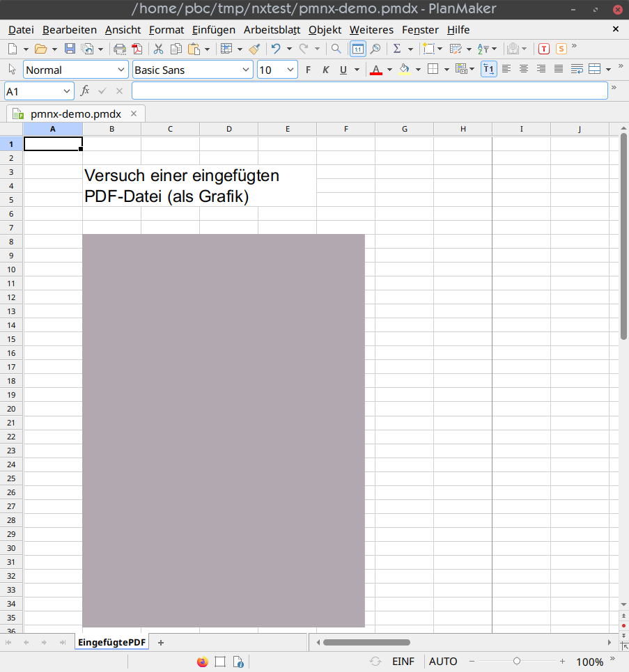
Task: Select the EingefügtePDF sheet tab
Action: (x=111, y=643)
